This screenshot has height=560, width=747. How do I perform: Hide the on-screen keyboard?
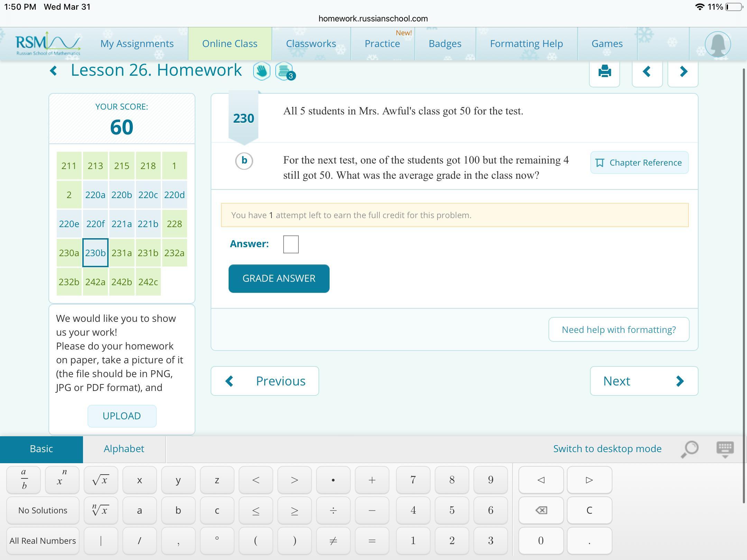pos(725,449)
